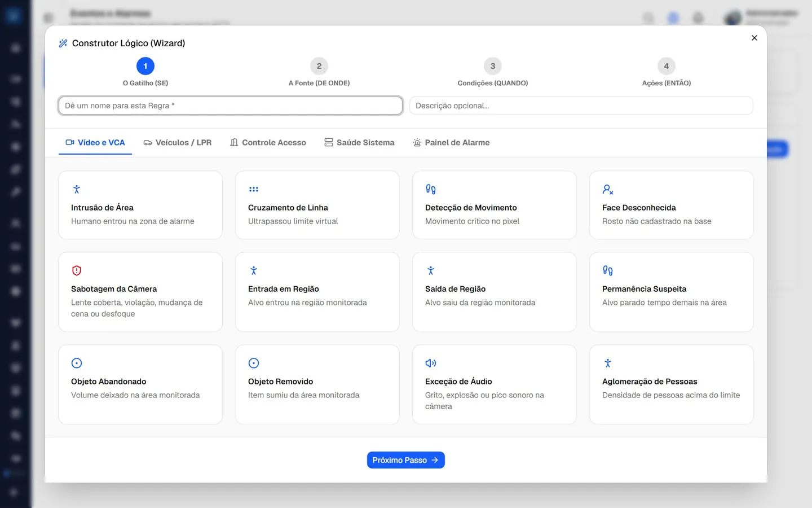Jump to step 2 A Fonte (DE ONDE)
812x508 pixels.
(319, 72)
